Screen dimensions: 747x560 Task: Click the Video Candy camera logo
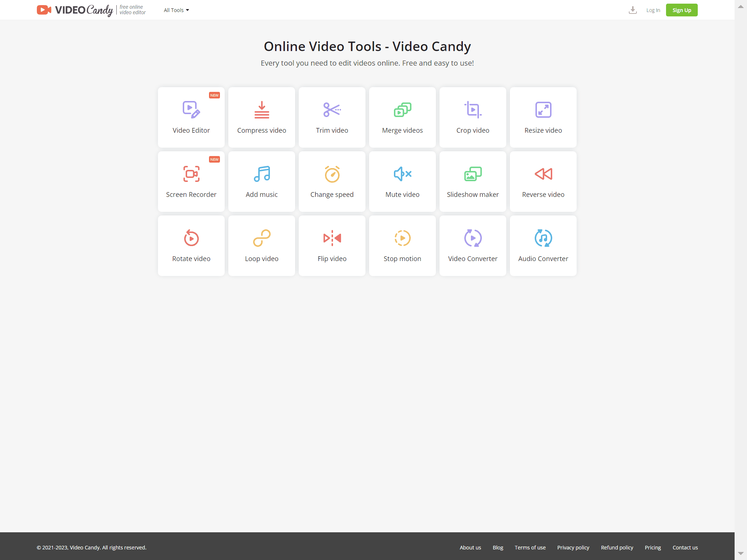coord(44,10)
